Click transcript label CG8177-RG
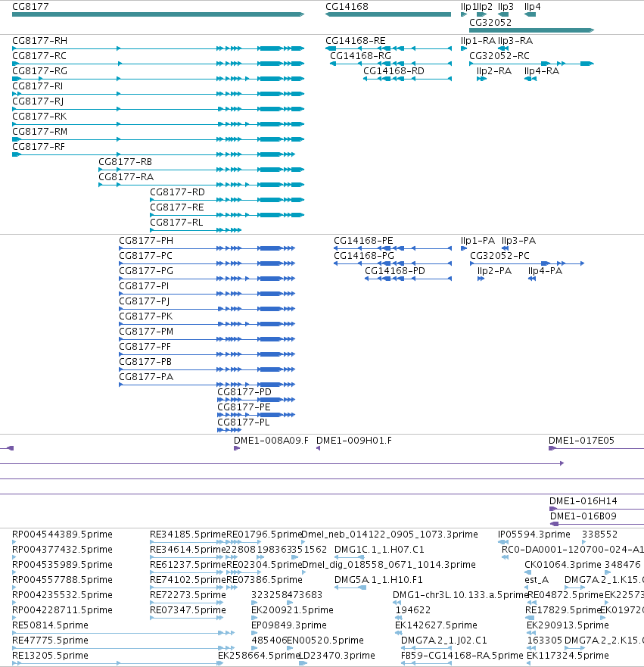 click(x=39, y=71)
